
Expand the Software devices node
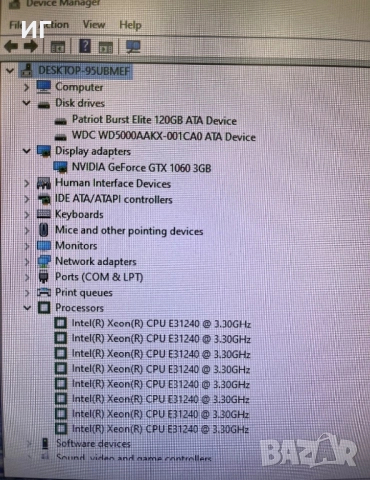[29, 444]
